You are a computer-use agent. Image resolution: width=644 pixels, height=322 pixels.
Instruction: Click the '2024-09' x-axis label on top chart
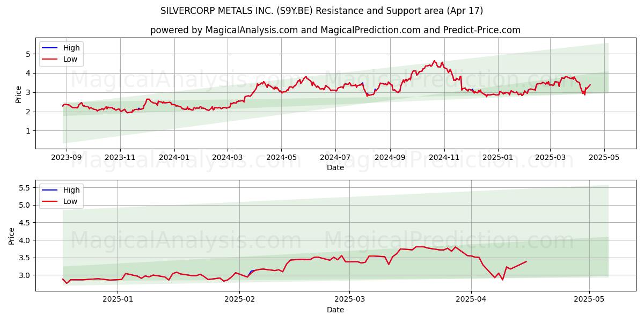(390, 158)
